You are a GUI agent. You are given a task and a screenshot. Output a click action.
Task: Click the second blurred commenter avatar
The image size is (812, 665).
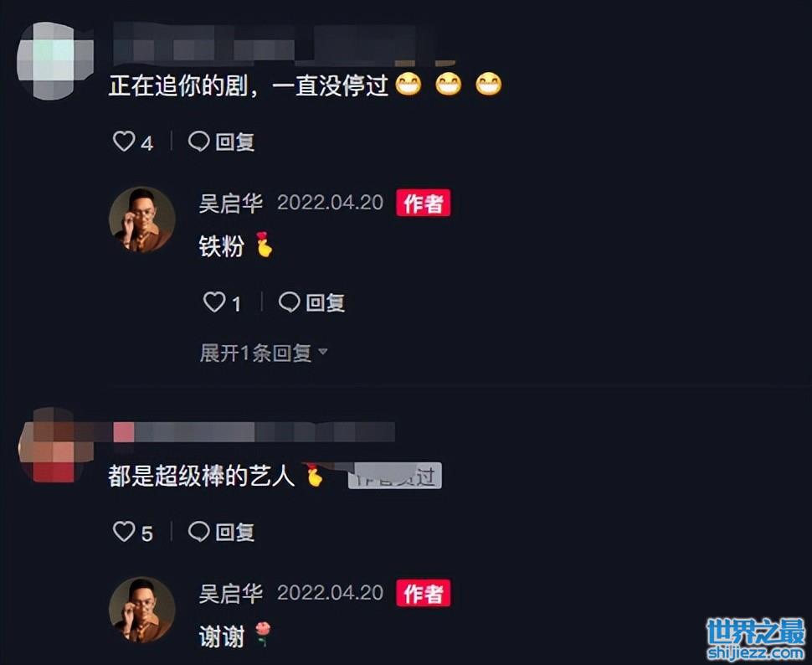54,446
